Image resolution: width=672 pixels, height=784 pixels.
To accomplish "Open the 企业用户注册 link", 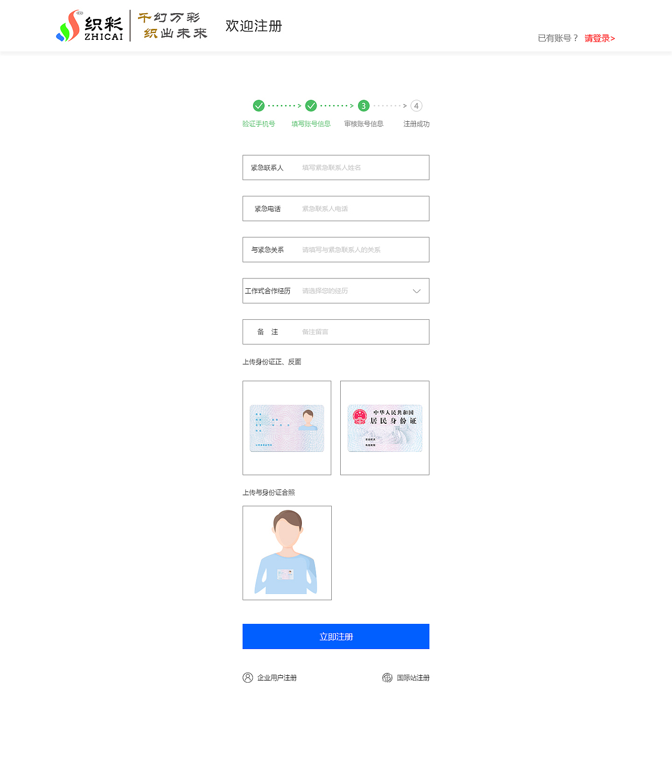I will pyautogui.click(x=277, y=678).
